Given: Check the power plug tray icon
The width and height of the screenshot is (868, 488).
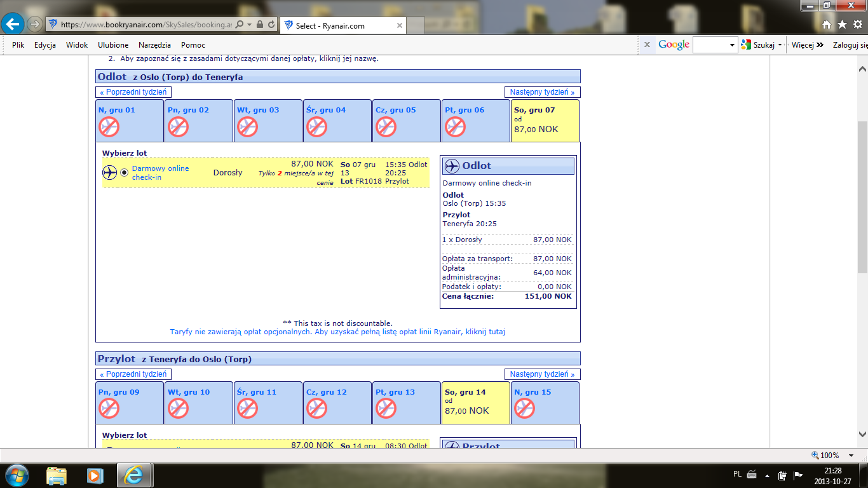Looking at the screenshot, I should coord(783,475).
